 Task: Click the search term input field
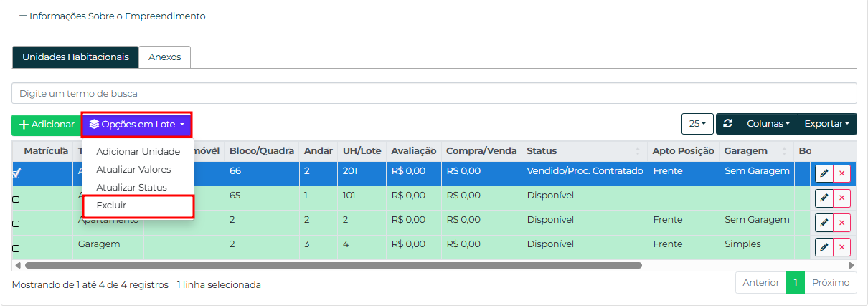click(434, 93)
